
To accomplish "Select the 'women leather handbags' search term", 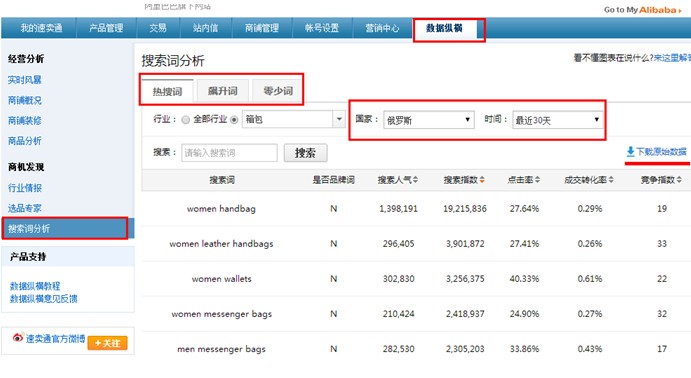I will (221, 244).
